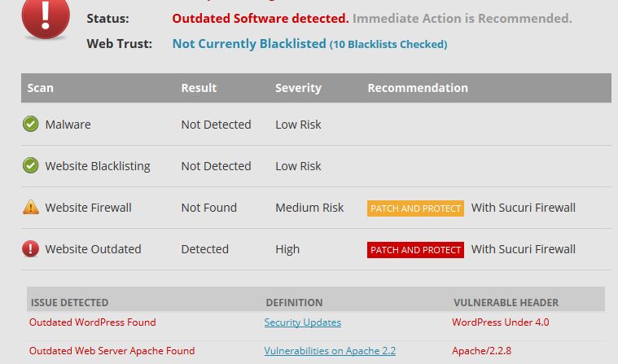Click the red exclamation icon beside Website Outdated
The height and width of the screenshot is (364, 618).
pyautogui.click(x=30, y=249)
